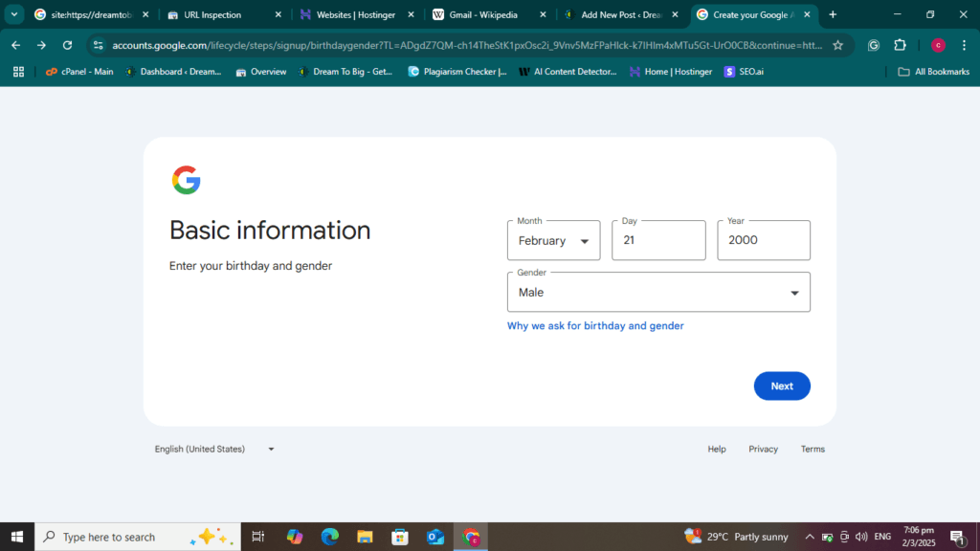Viewport: 980px width, 551px height.
Task: Switch to the URL Inspection tab
Action: point(224,14)
